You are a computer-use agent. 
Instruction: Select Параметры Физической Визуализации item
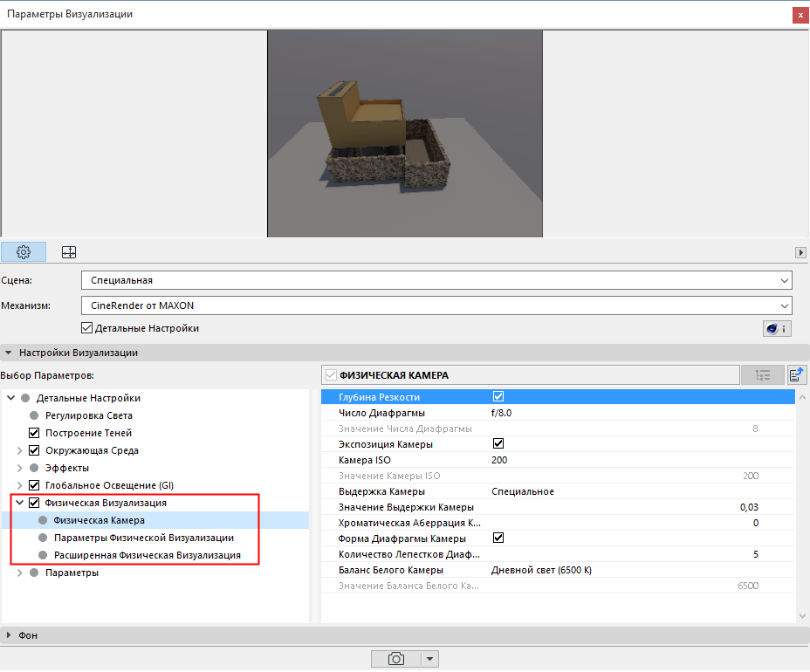(x=144, y=538)
